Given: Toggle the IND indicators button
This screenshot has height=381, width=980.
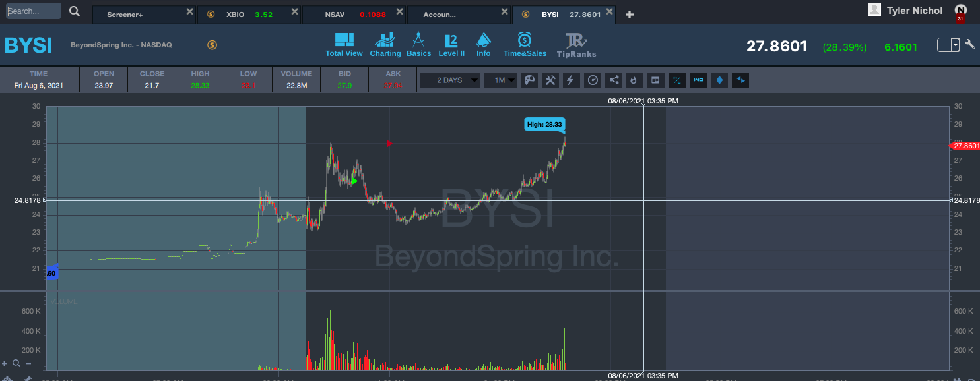Looking at the screenshot, I should pos(698,80).
